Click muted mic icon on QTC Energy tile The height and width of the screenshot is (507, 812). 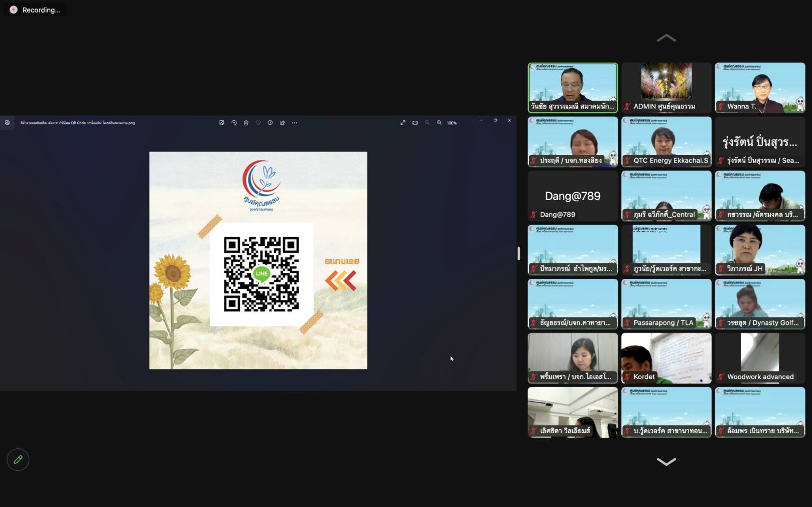pos(627,160)
